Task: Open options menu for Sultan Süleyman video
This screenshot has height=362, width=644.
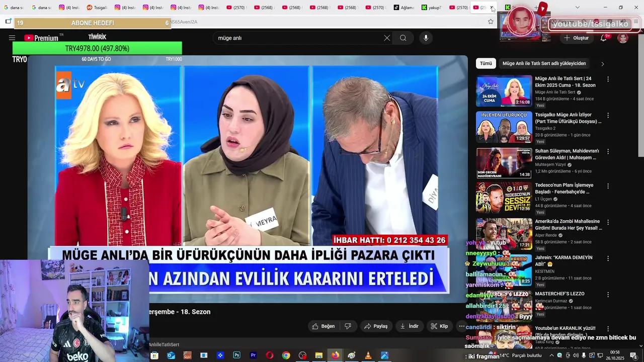Action: (x=608, y=151)
